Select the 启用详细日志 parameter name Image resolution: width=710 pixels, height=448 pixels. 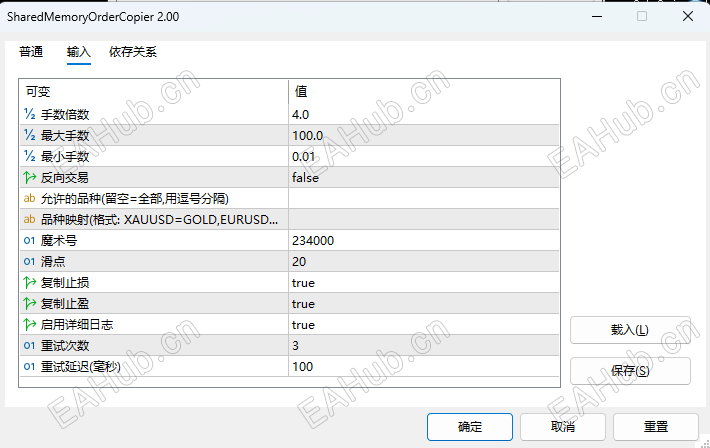77,325
